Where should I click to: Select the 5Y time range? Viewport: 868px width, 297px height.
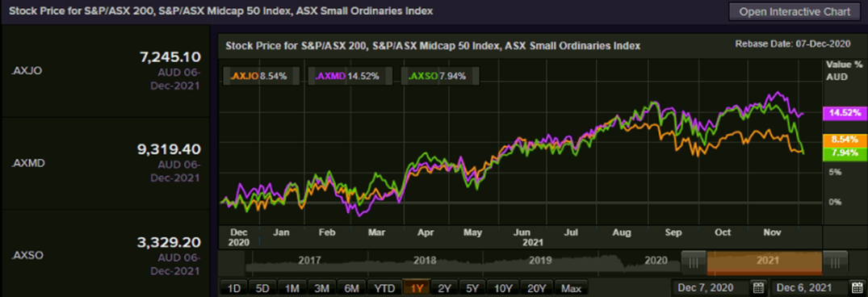coord(472,288)
